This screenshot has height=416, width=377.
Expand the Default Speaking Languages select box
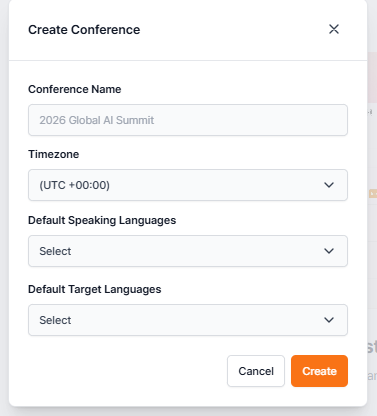[x=188, y=251]
